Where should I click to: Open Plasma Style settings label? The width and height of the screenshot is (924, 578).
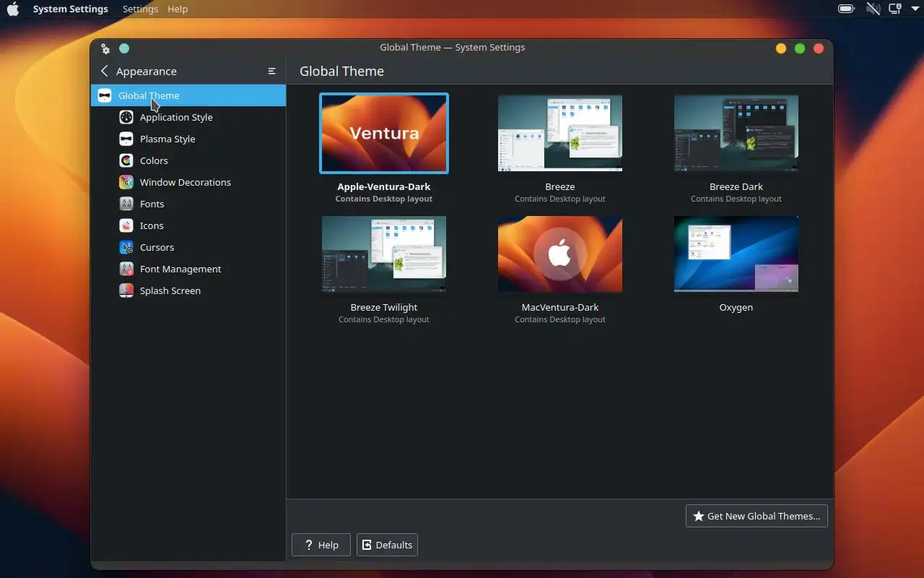[x=167, y=139]
